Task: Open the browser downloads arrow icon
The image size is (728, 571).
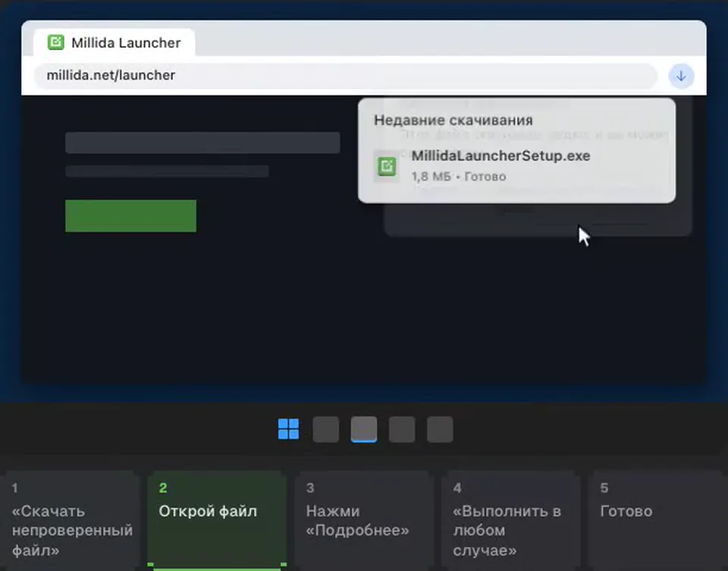Action: tap(681, 76)
